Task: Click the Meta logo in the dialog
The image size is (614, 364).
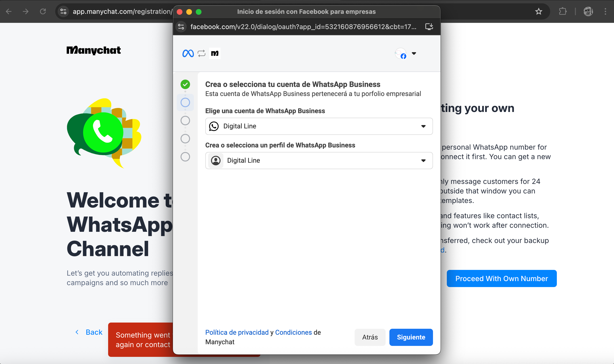Action: pos(188,53)
